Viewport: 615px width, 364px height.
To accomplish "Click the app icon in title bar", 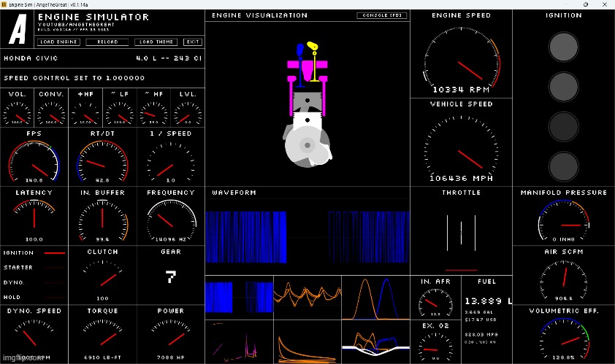I will pos(4,4).
